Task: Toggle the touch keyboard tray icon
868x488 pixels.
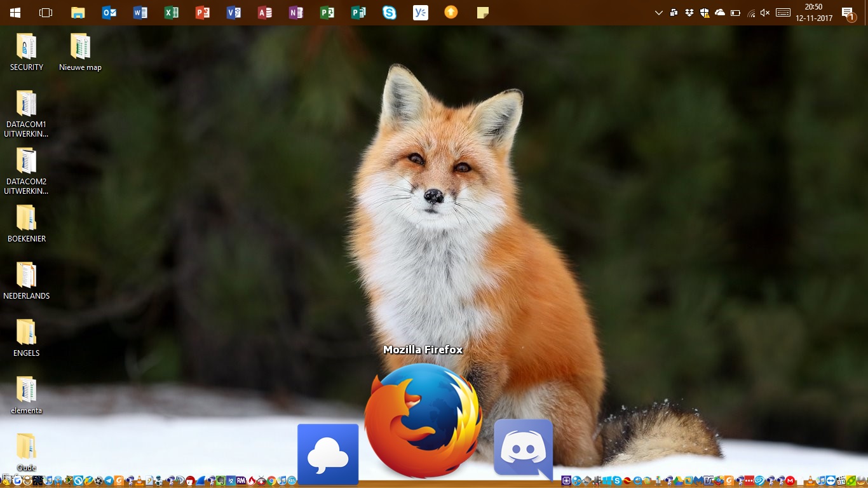Action: click(x=783, y=13)
